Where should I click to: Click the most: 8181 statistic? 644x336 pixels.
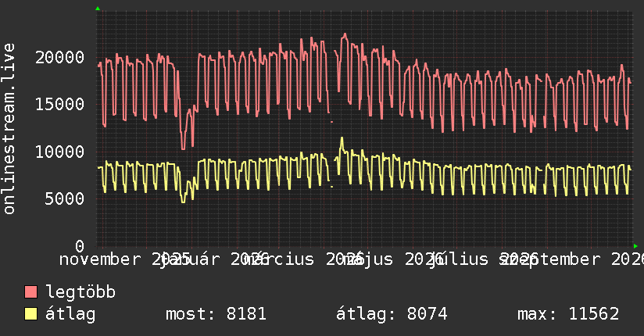[x=216, y=314]
